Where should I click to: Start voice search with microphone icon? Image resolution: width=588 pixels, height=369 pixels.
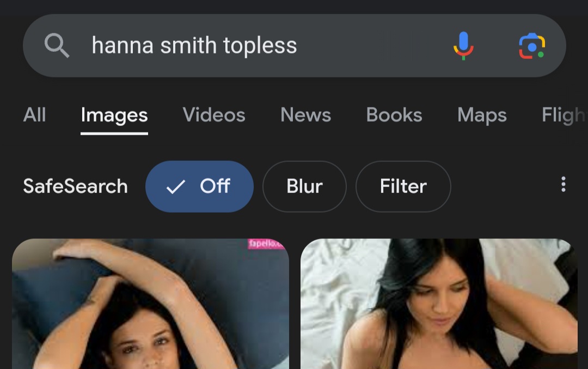[x=463, y=45]
